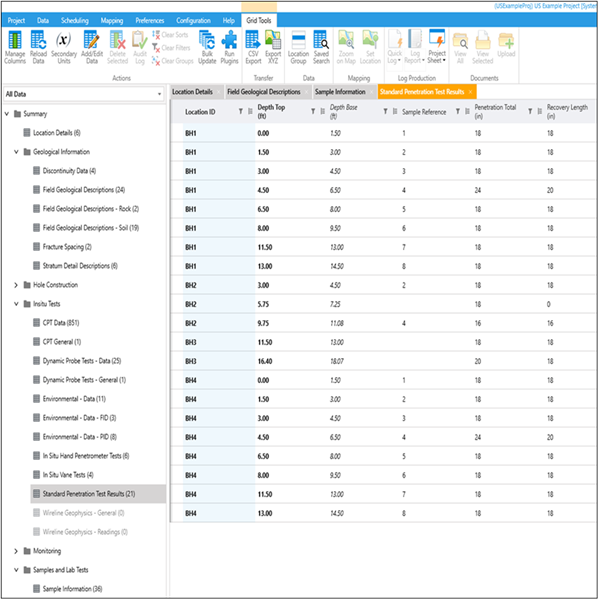This screenshot has width=598, height=599.
Task: Switch to Sample Information tab
Action: [x=340, y=92]
